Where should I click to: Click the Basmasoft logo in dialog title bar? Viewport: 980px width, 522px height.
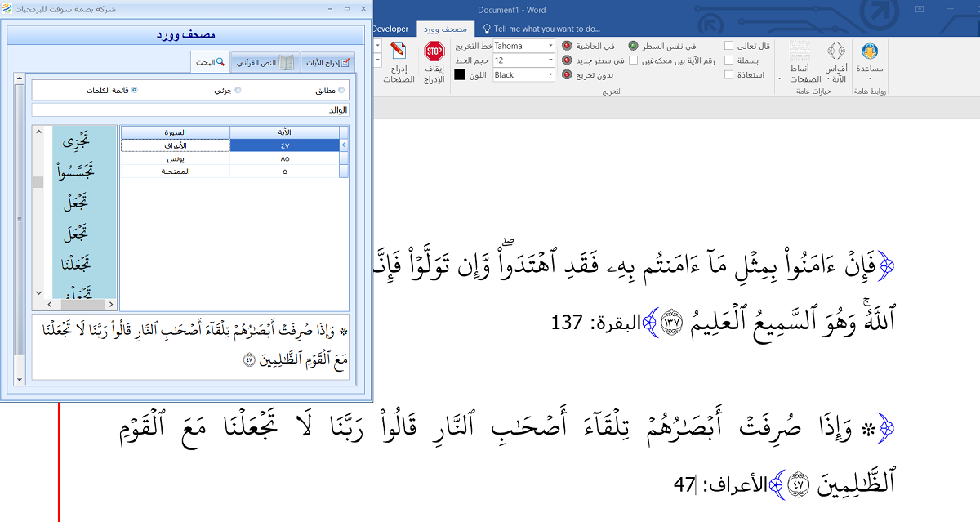click(x=7, y=11)
